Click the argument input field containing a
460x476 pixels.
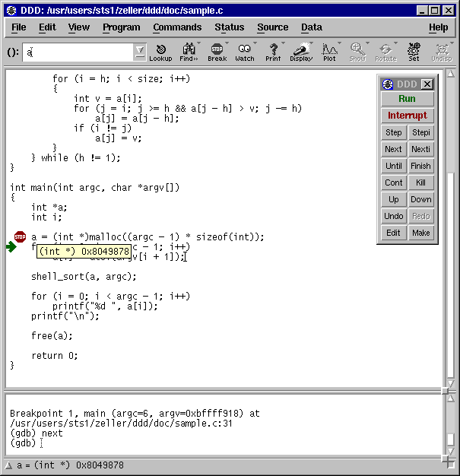[78, 52]
